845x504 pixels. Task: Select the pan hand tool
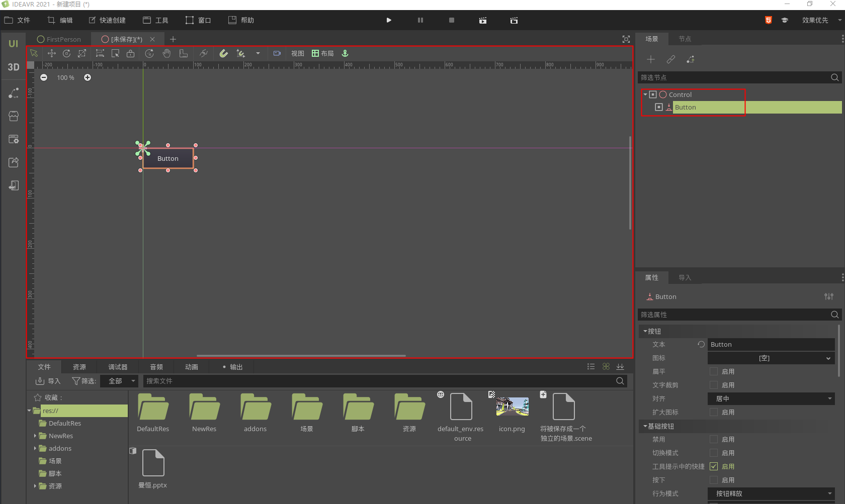point(166,53)
